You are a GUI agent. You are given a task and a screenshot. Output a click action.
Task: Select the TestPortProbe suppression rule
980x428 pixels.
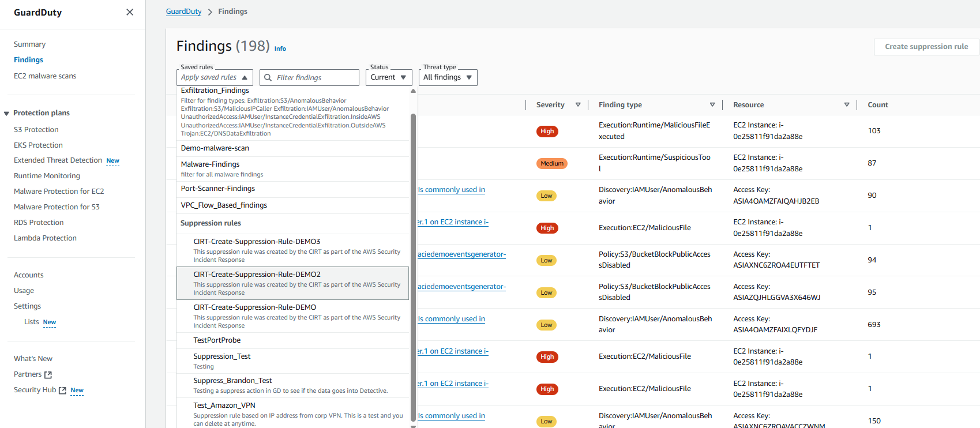click(x=293, y=340)
